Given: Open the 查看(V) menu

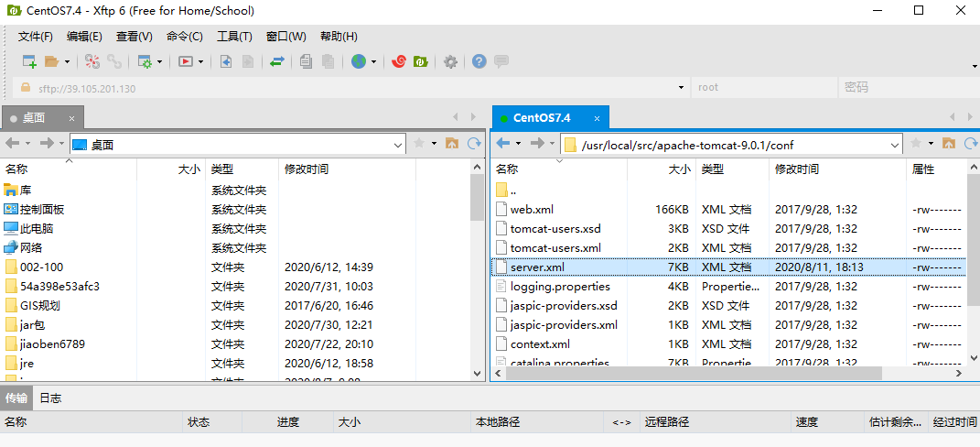Looking at the screenshot, I should [x=135, y=37].
